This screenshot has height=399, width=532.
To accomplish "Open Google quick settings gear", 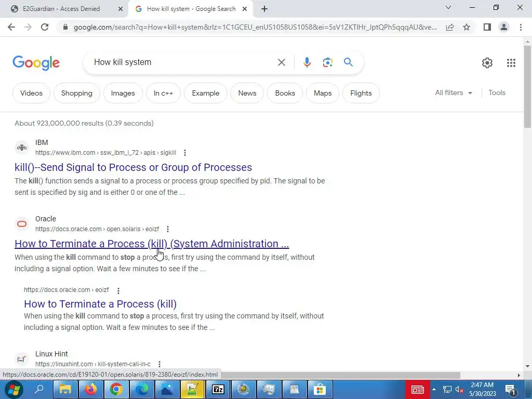I will [487, 63].
